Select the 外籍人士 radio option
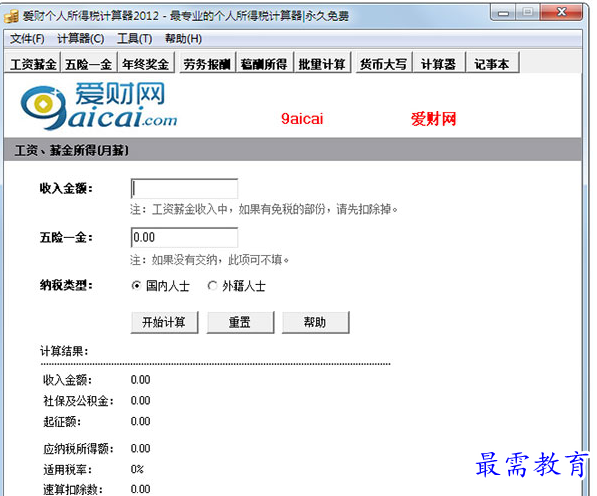Image resolution: width=597 pixels, height=496 pixels. point(236,285)
